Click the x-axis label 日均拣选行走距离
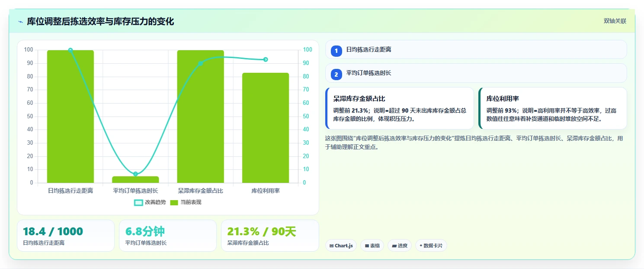Viewport: 644px width, 269px height. pos(70,191)
